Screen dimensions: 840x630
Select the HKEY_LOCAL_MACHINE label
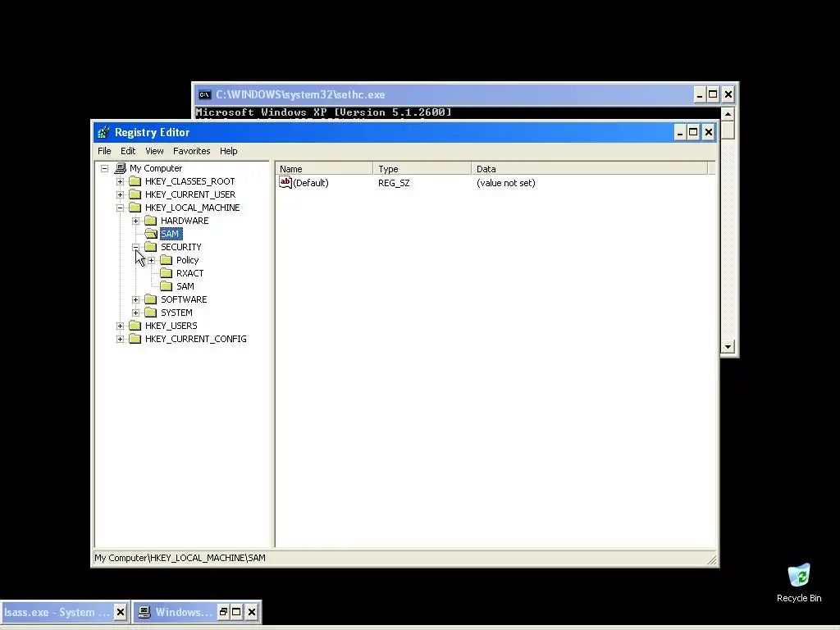[x=192, y=208]
